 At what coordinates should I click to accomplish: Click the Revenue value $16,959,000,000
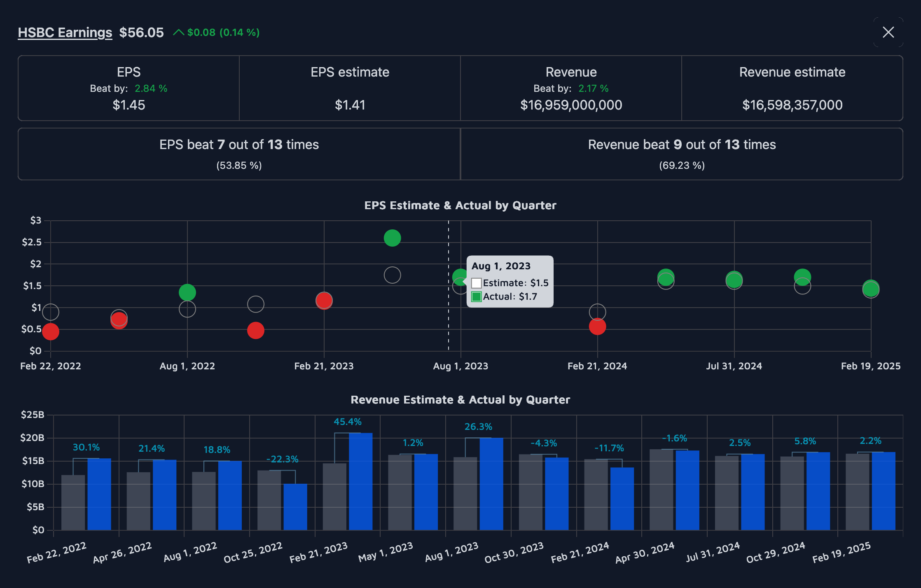[x=571, y=105]
